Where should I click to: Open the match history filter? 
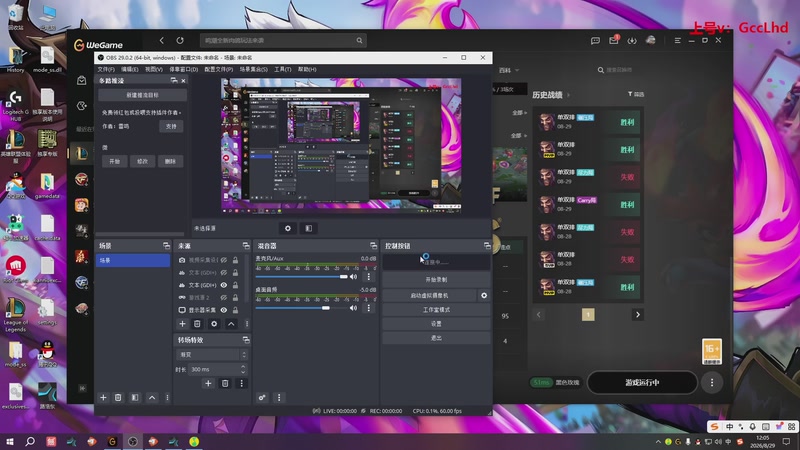tap(636, 94)
